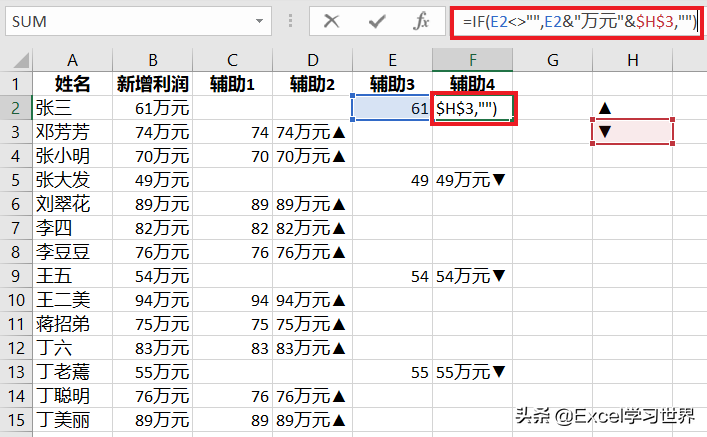Click cell D3 showing 74万元▲
This screenshot has width=707, height=437.
pos(312,132)
